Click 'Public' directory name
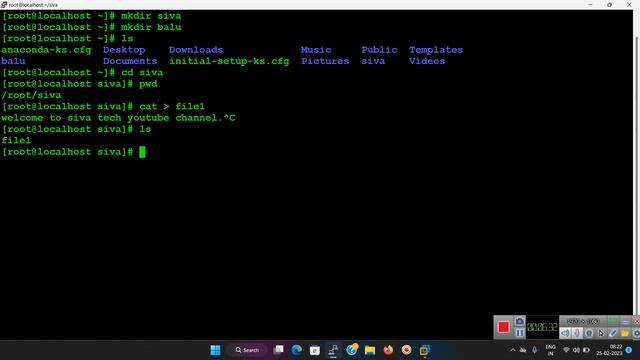Screen dimensions: 640x360 [x=379, y=50]
